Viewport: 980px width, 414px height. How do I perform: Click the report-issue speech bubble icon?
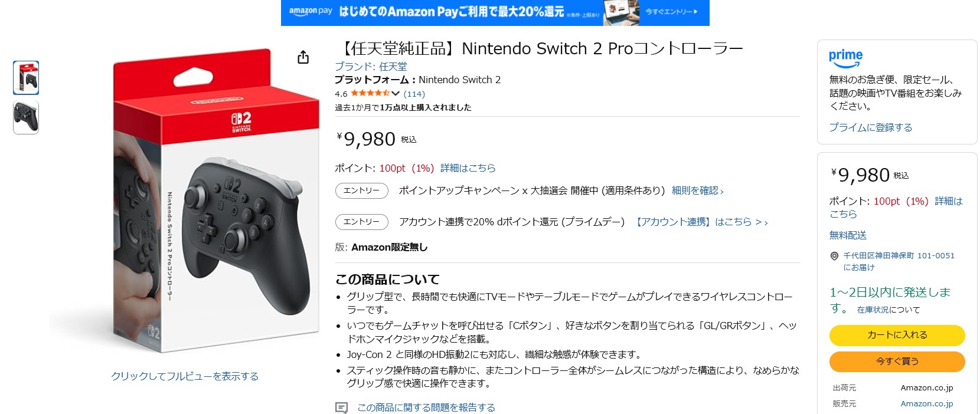(341, 408)
